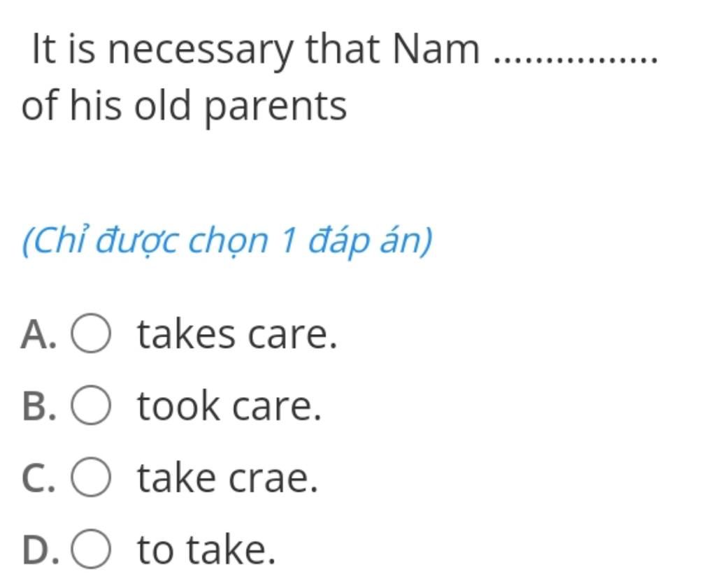Screen dimensions: 716x588
Task: Click the name 'Nam' in the question
Action: [436, 48]
